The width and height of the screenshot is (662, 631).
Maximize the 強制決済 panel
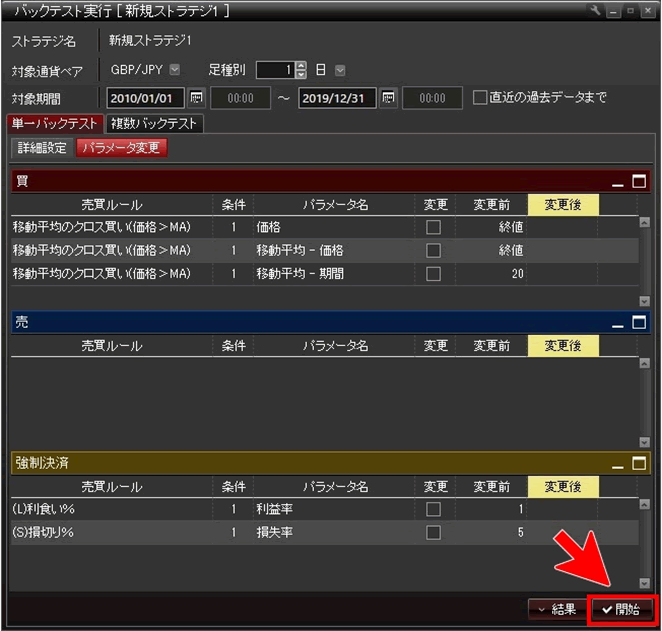point(639,463)
